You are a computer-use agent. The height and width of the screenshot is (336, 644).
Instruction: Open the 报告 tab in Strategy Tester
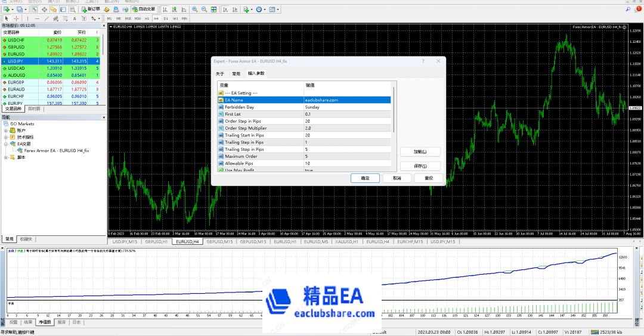(x=61, y=322)
